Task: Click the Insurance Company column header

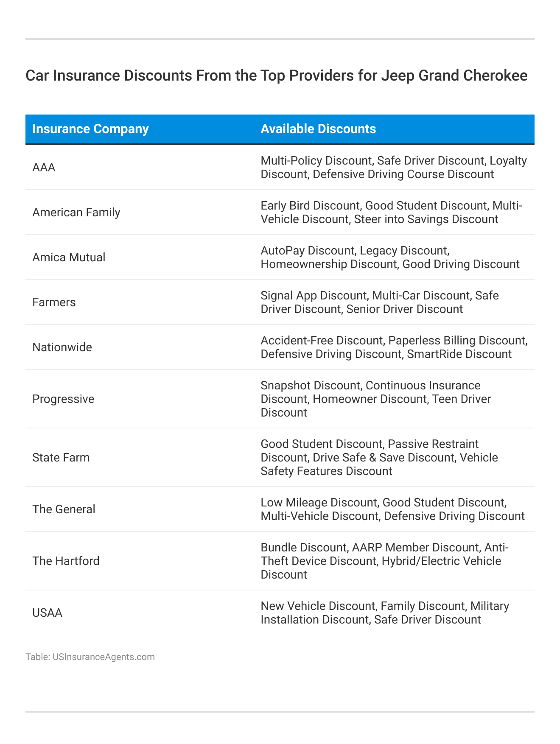Action: click(90, 129)
